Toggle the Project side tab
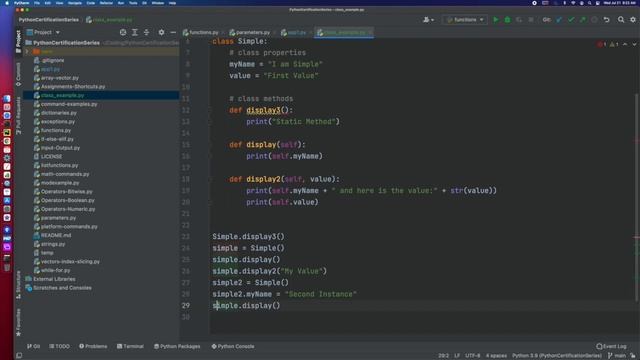This screenshot has width=640, height=360. coord(18,41)
